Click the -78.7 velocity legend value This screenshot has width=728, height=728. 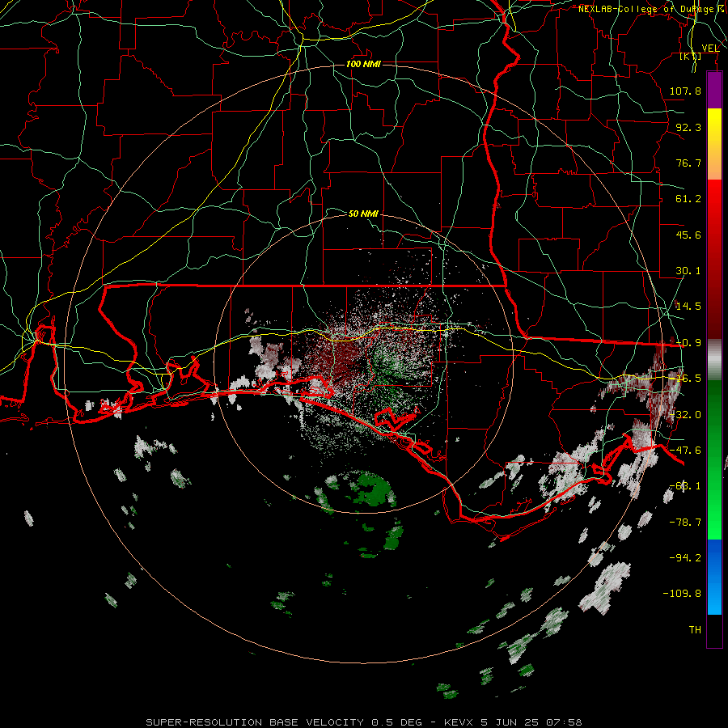click(x=685, y=523)
